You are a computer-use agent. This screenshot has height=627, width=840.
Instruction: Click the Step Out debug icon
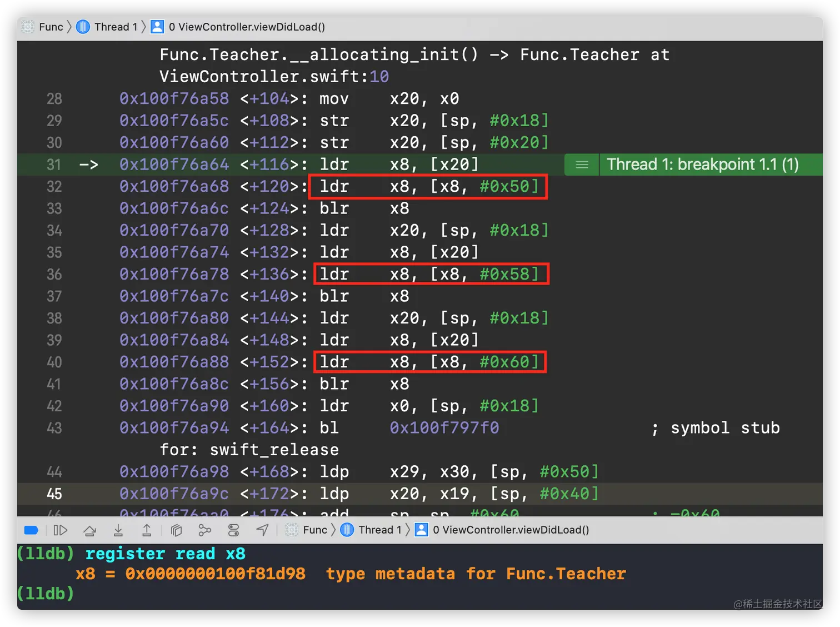point(147,530)
